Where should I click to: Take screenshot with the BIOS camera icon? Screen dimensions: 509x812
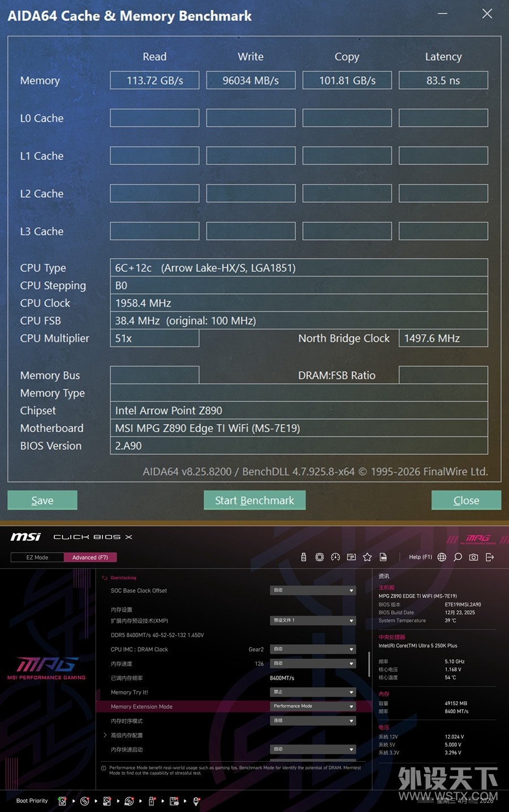(473, 557)
